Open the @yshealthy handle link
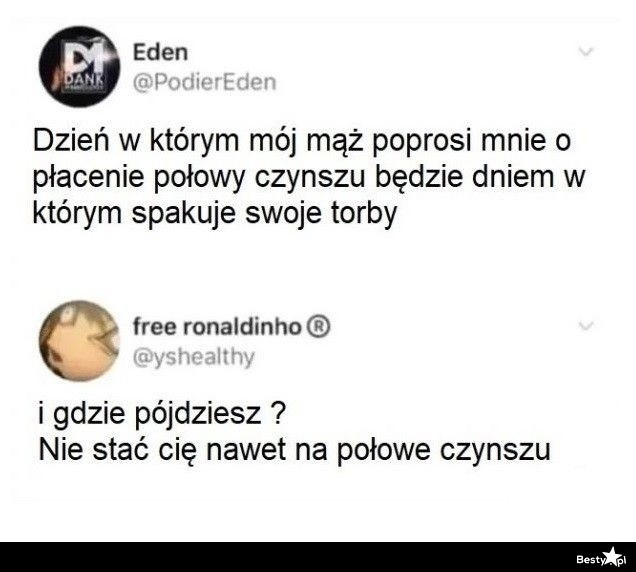The image size is (636, 572). pos(194,357)
